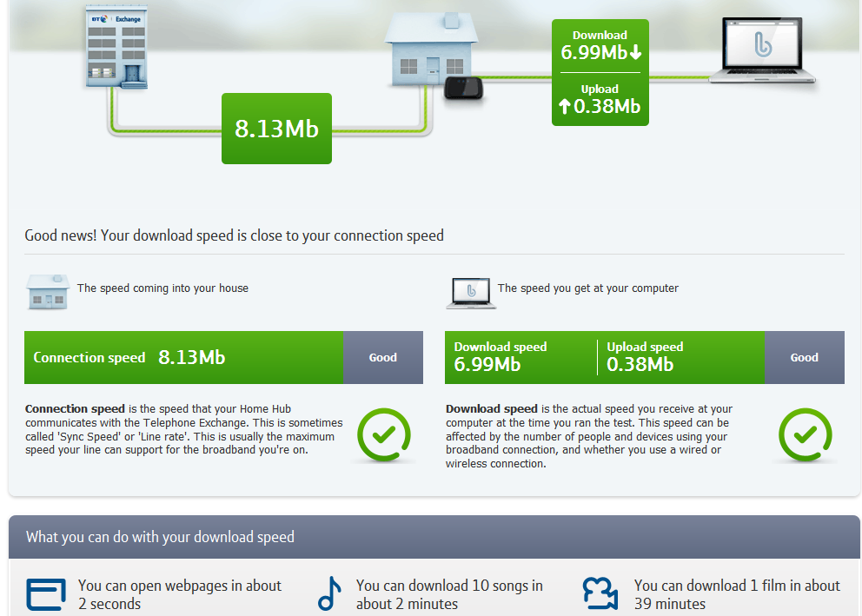
Task: Click the green checkmark under Download speed
Action: tap(805, 434)
